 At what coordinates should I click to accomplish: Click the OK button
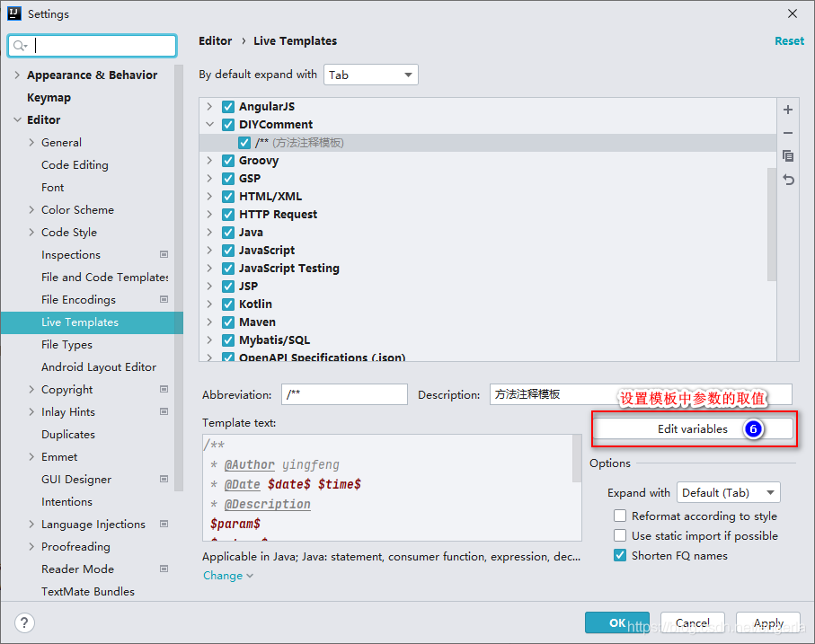[617, 622]
